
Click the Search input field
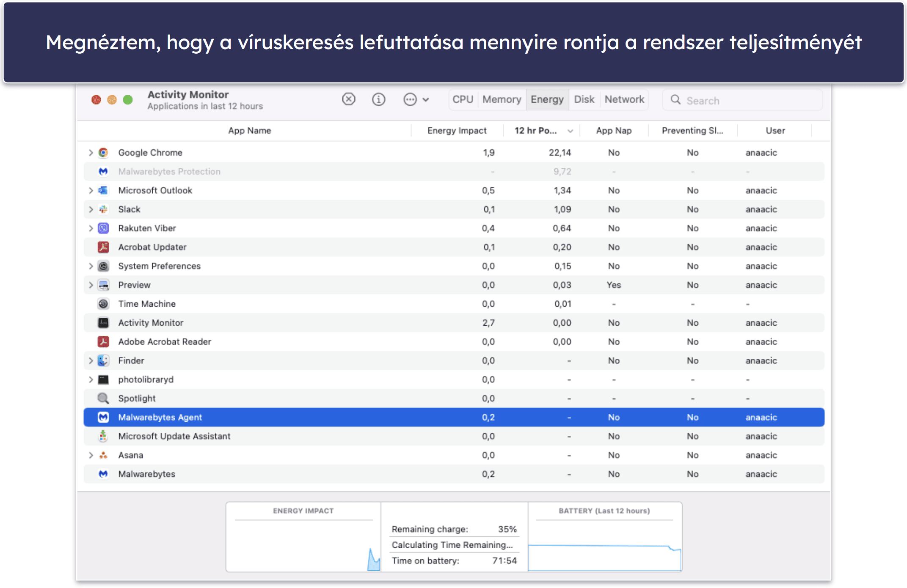742,100
